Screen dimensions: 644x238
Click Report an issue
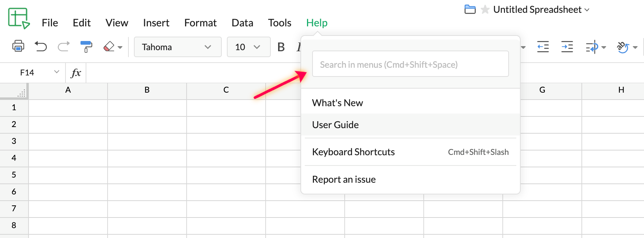[344, 179]
